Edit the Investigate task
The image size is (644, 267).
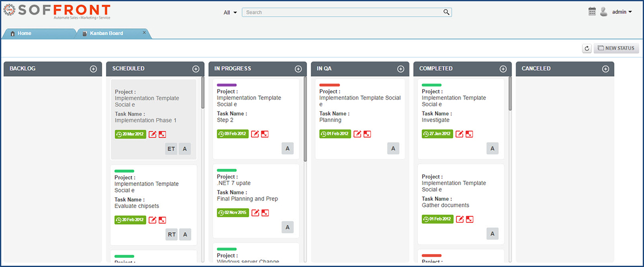coord(460,133)
